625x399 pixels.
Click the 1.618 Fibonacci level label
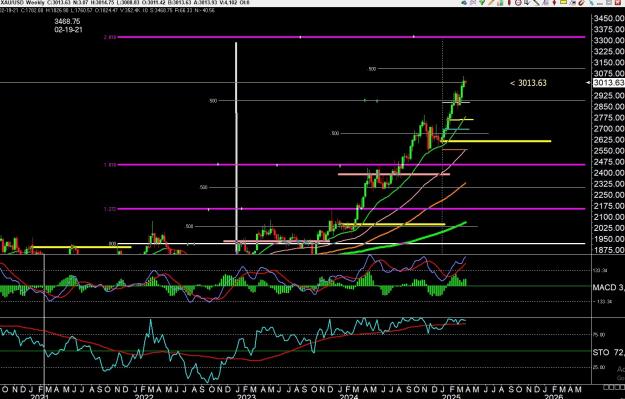(x=110, y=165)
